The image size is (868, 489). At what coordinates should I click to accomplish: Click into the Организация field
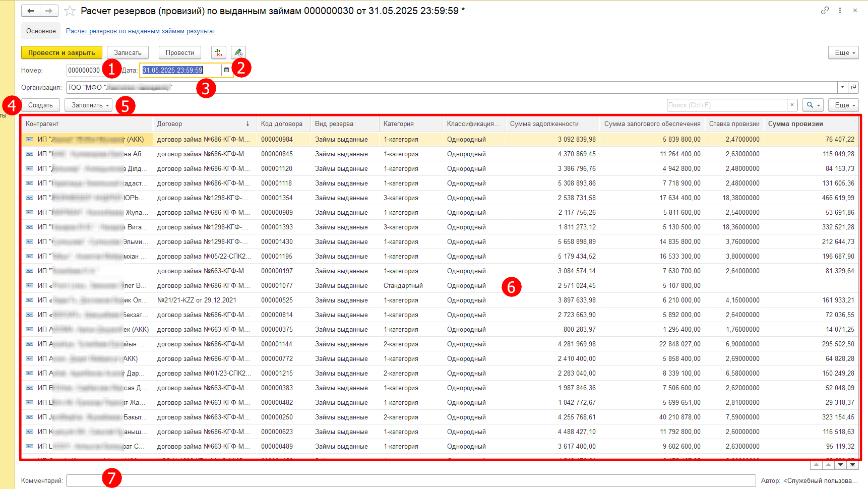[451, 87]
